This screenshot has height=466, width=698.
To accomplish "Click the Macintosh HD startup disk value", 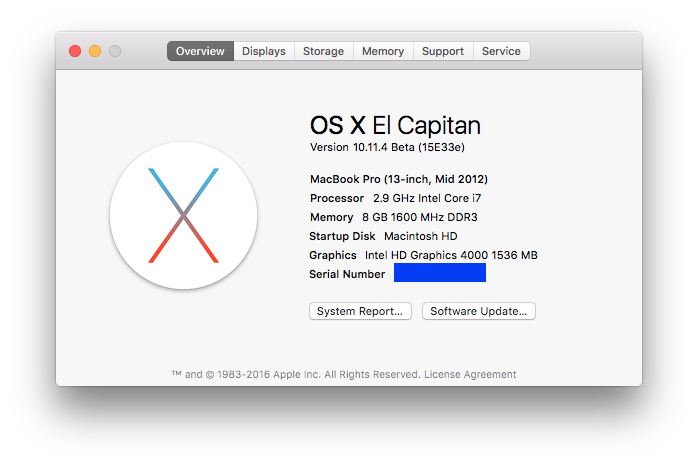I will (x=421, y=236).
